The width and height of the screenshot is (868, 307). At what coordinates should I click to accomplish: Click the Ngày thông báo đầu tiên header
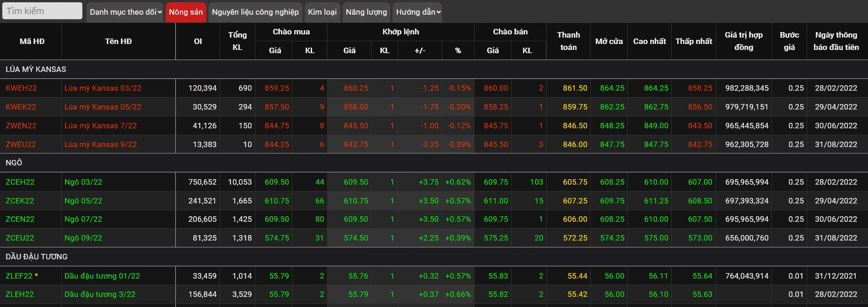pyautogui.click(x=836, y=41)
